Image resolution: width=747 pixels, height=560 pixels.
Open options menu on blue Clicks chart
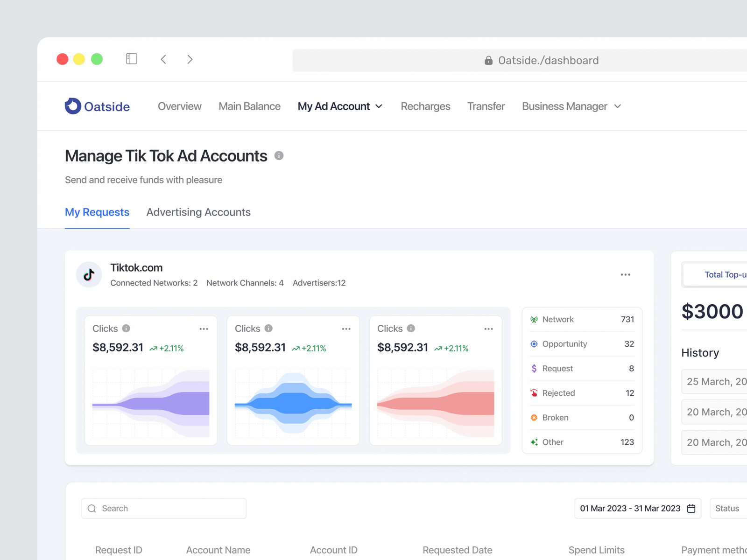346,329
